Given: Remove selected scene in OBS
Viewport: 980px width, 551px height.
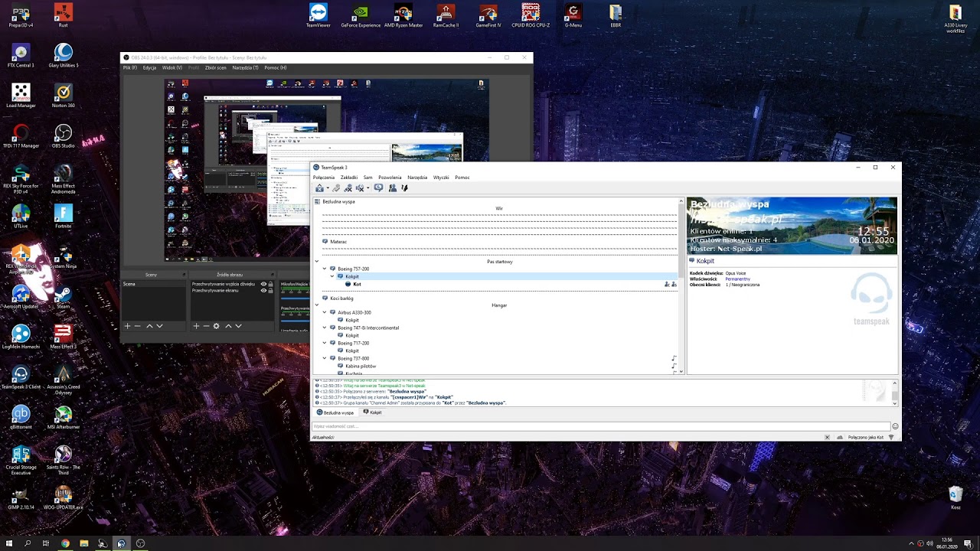Looking at the screenshot, I should (x=138, y=326).
